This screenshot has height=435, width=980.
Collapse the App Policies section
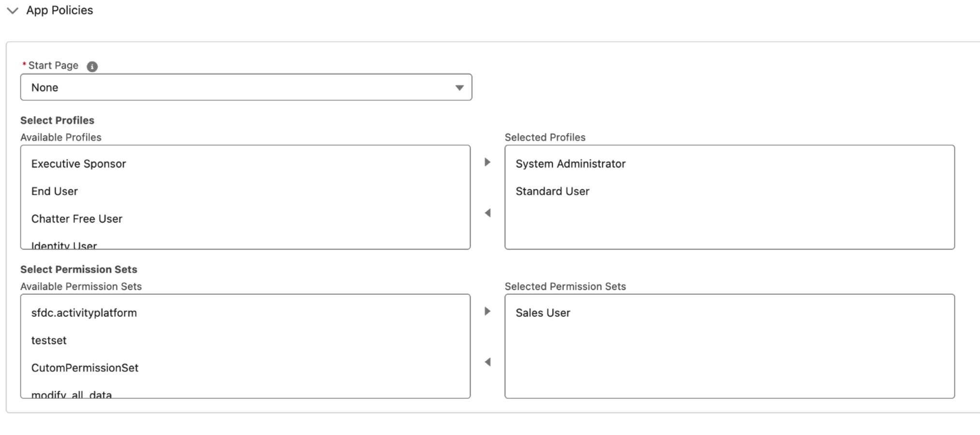[x=13, y=11]
